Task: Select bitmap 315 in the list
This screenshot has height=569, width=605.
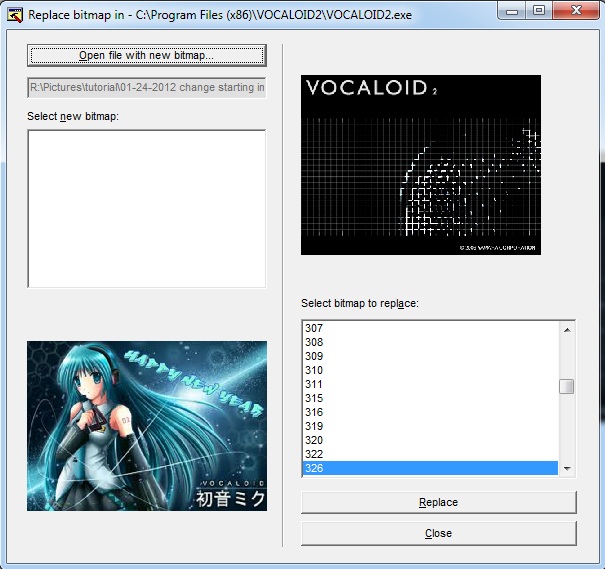Action: [x=430, y=398]
